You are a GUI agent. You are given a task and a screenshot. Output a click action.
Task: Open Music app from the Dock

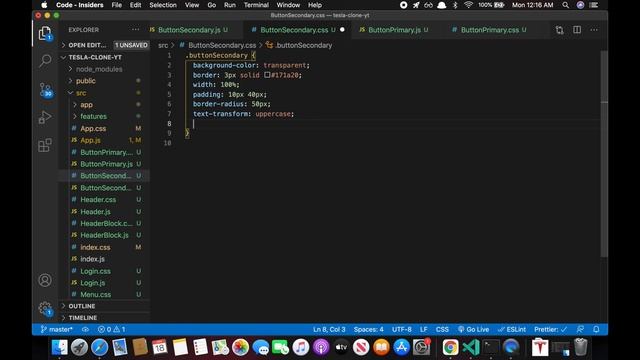(x=301, y=347)
